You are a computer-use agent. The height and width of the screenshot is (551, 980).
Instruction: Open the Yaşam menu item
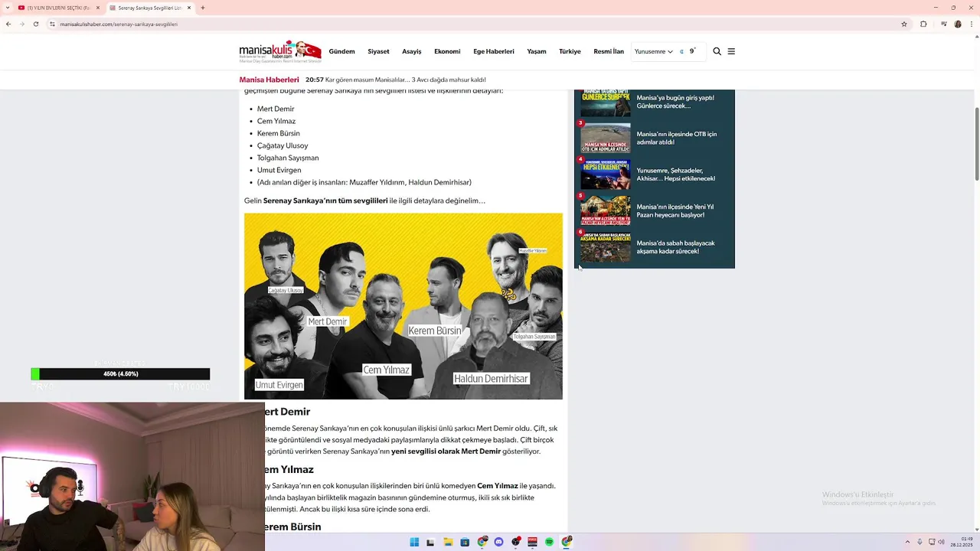pos(537,51)
